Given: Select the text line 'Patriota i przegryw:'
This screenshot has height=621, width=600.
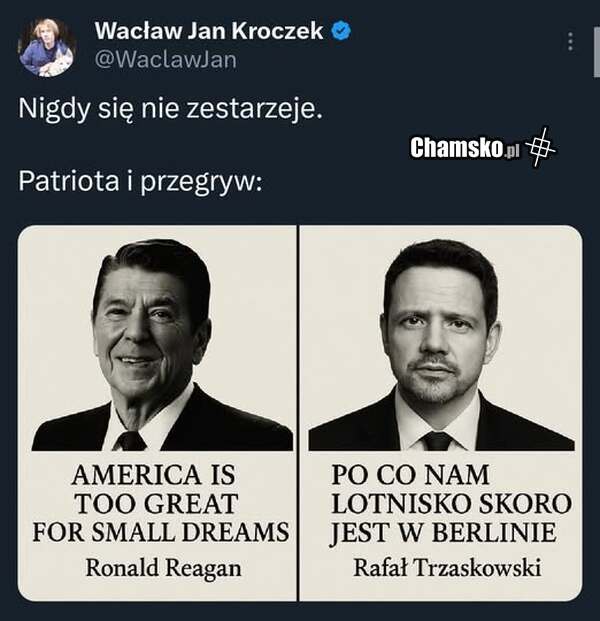Looking at the screenshot, I should (140, 182).
